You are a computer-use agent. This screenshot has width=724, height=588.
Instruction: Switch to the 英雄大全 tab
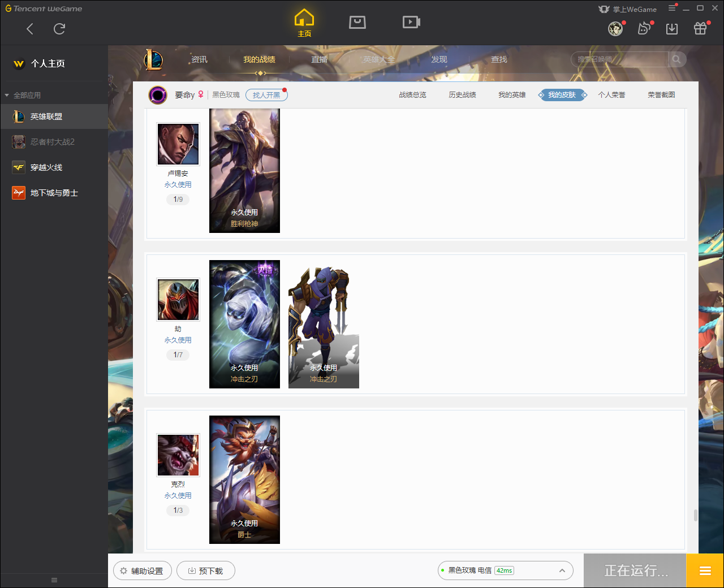[x=379, y=59]
